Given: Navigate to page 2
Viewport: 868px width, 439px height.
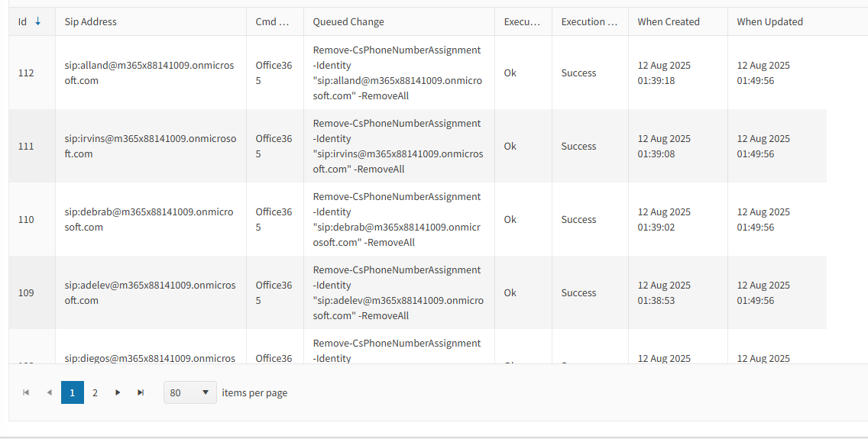Looking at the screenshot, I should (95, 392).
